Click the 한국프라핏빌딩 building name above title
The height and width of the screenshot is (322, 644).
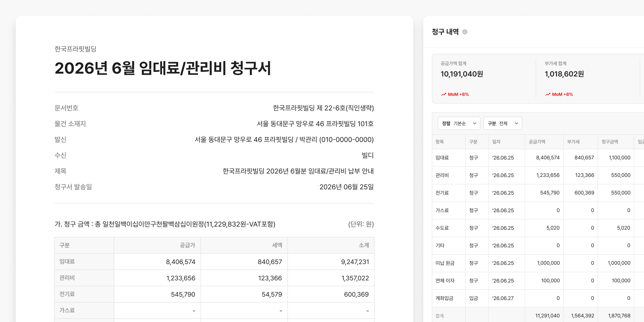(75, 49)
